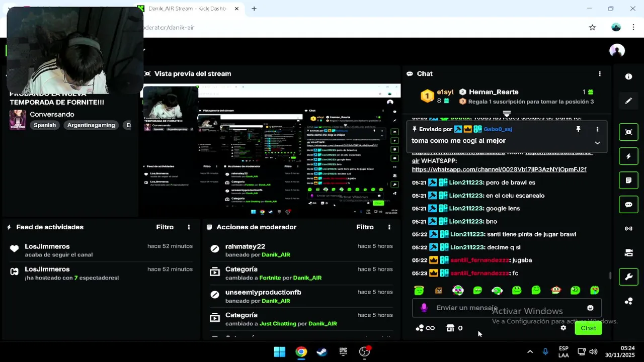Viewport: 644px width, 362px height.
Task: Bookmark this page with the star icon
Action: point(592,27)
